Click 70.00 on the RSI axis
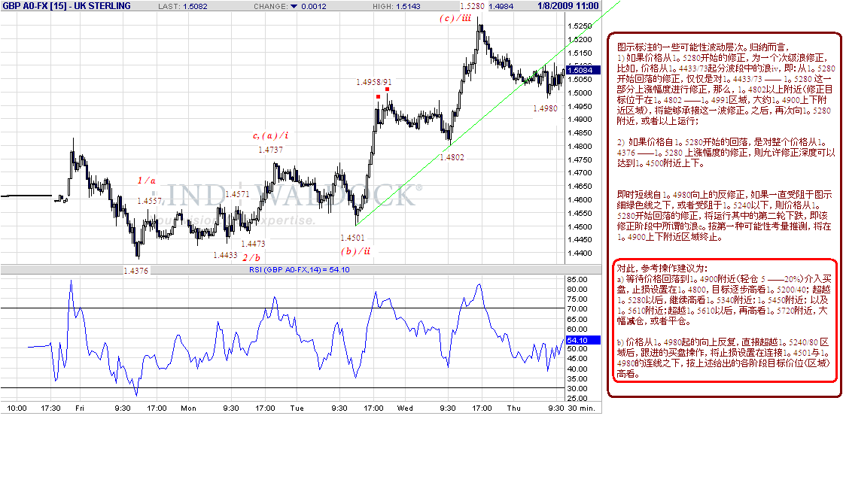 coord(577,309)
